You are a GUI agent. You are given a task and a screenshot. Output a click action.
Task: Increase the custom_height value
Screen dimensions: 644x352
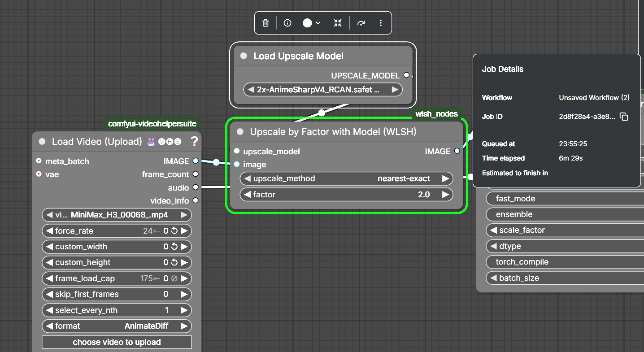point(184,262)
